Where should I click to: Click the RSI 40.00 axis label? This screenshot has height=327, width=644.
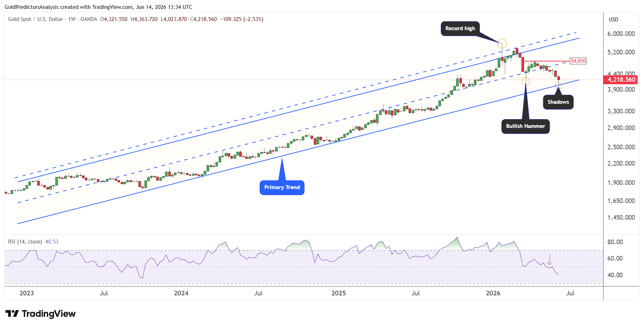[x=615, y=275]
